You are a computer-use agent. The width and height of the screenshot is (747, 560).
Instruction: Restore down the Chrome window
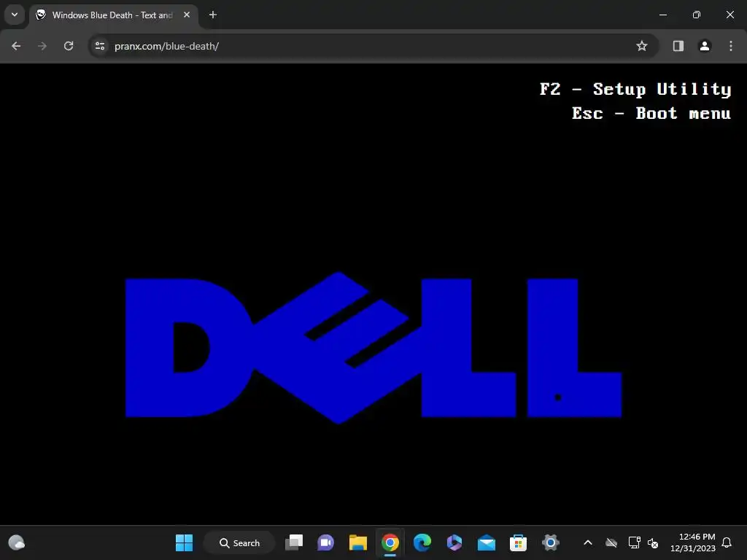(697, 15)
